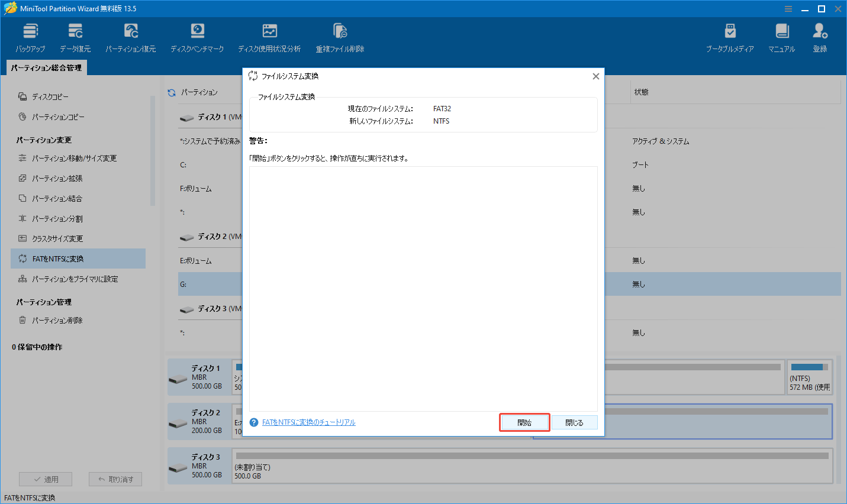
Task: Open the hamburger menu at top right
Action: [x=788, y=8]
